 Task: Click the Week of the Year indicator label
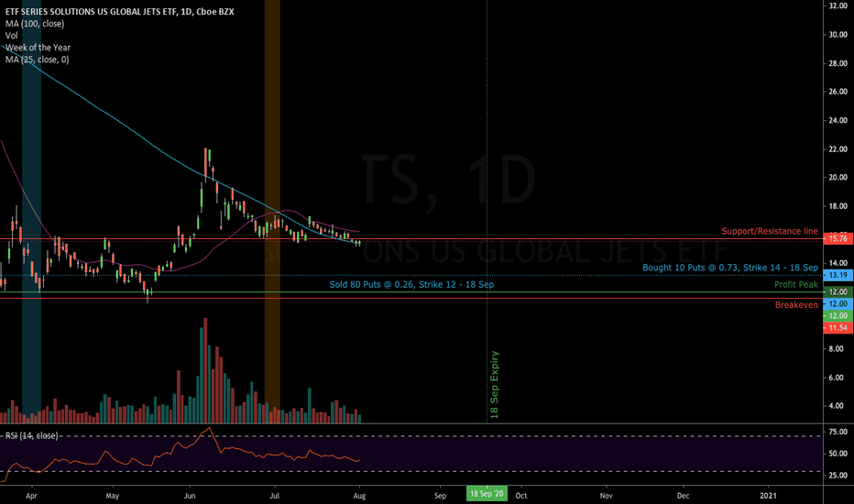pos(38,48)
